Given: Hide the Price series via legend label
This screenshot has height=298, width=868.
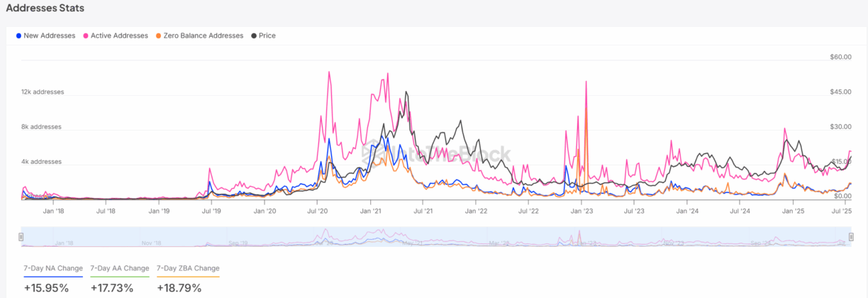Looking at the screenshot, I should 267,35.
